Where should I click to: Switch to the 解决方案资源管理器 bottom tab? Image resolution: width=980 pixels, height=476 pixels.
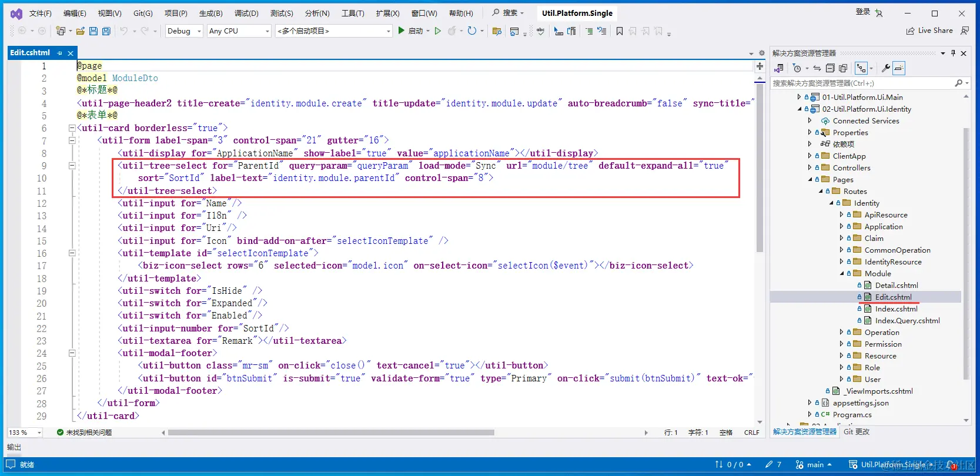pyautogui.click(x=805, y=431)
